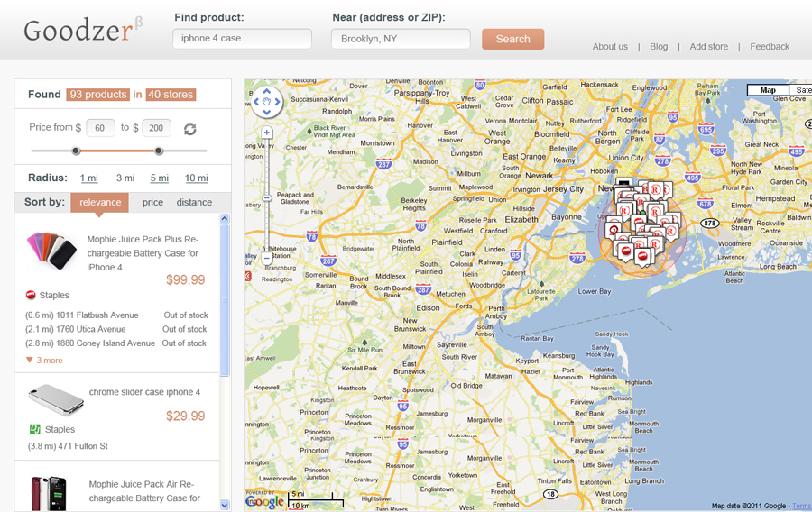Set radius to 5 mi

(160, 178)
